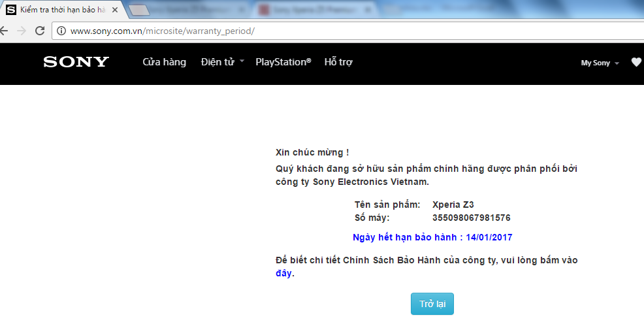Reload the page with refresh icon
644x328 pixels.
pyautogui.click(x=40, y=31)
